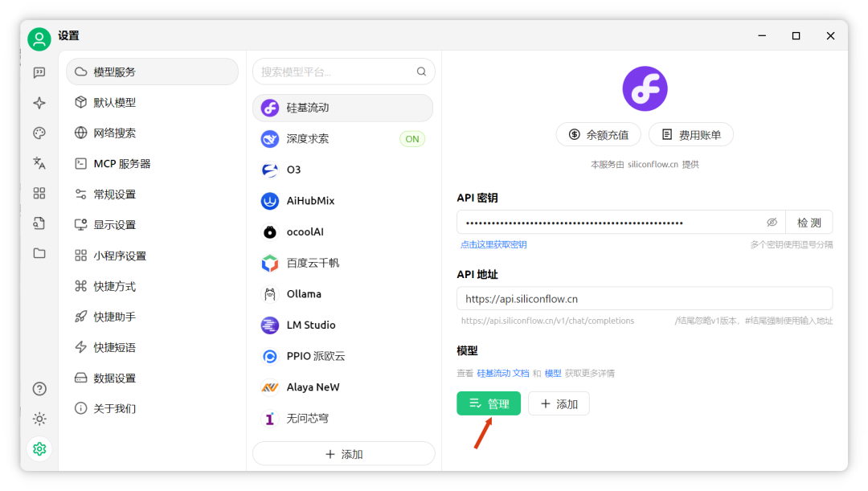Open 关于我们 page
Screen dimensions: 868x491
[152, 408]
